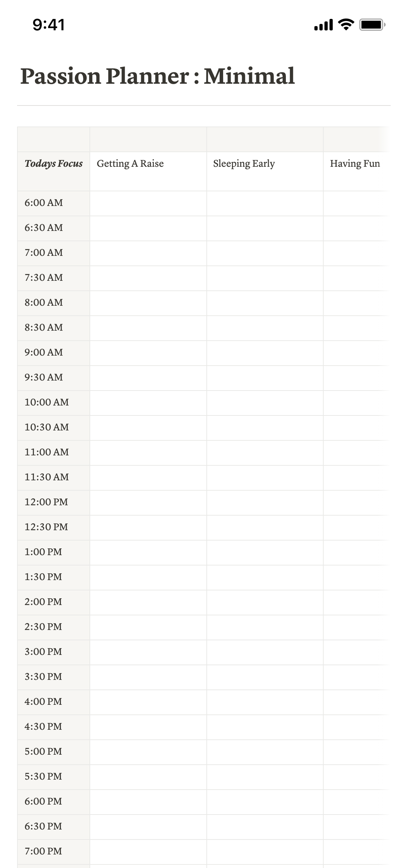Click blank header cell above Todays Focus
The height and width of the screenshot is (868, 401).
pyautogui.click(x=53, y=139)
